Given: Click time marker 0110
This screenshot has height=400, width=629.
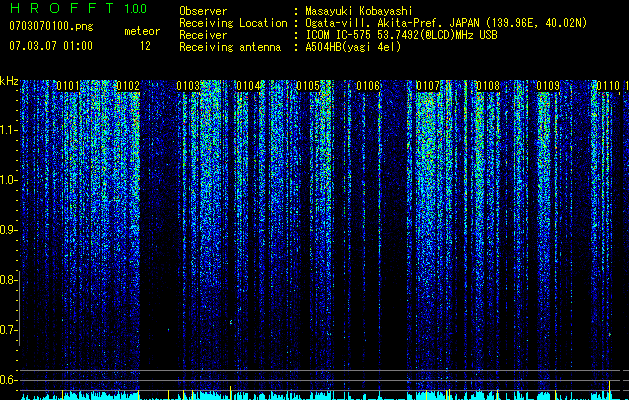Looking at the screenshot, I should point(608,86).
